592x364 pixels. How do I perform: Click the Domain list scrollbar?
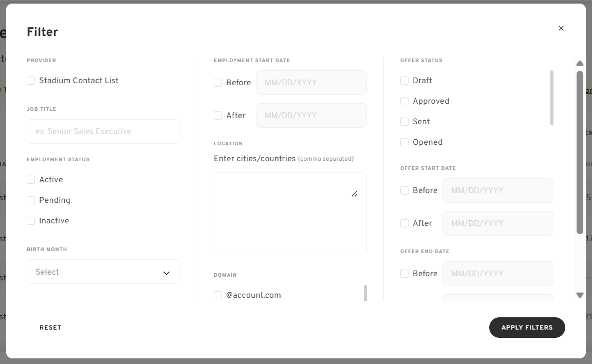pos(365,293)
